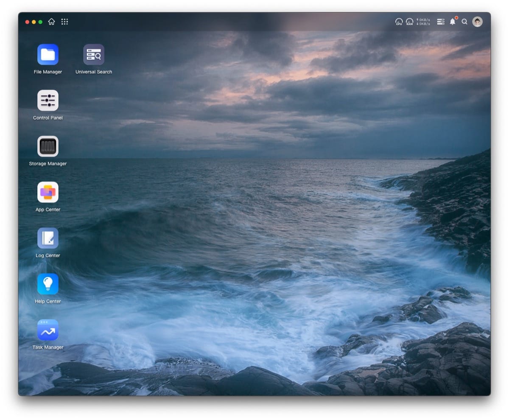Click the search magnifier in the taskbar
The height and width of the screenshot is (420, 509).
click(x=464, y=22)
